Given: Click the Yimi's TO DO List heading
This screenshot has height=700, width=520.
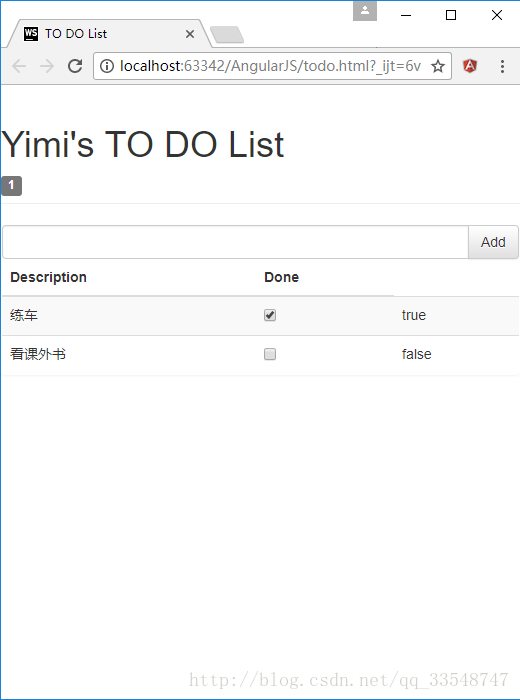Looking at the screenshot, I should pos(142,145).
